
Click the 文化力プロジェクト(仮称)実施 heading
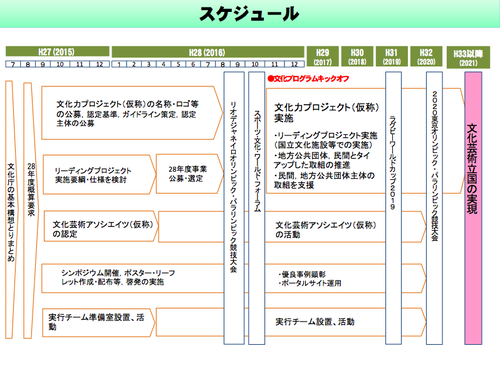[x=326, y=113]
